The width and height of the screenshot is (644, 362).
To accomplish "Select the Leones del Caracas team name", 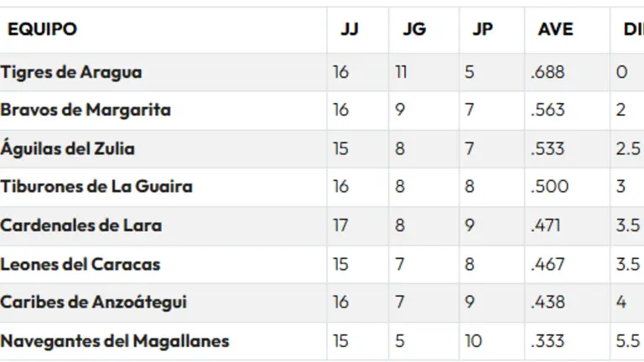I will coord(80,264).
